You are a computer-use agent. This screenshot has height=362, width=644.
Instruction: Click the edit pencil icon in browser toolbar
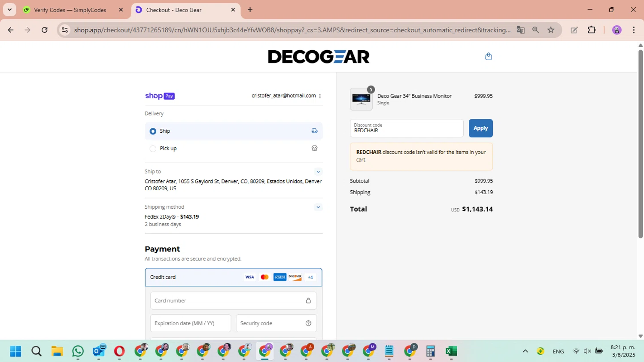pos(574,30)
